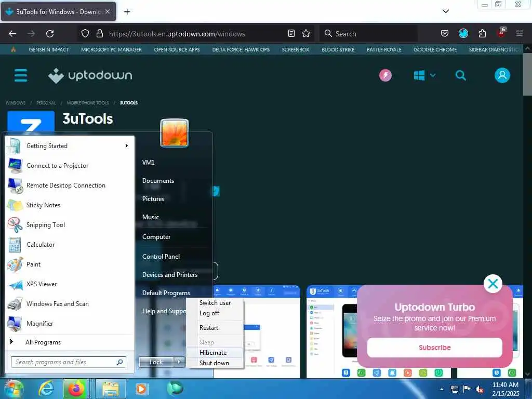Select Switch user option
This screenshot has width=532, height=399.
click(x=215, y=303)
